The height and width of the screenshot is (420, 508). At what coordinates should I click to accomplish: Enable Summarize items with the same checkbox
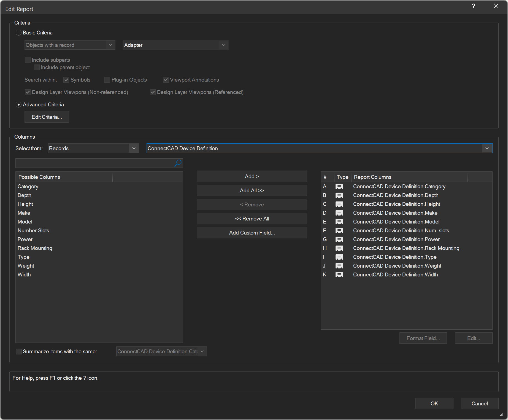[x=19, y=351]
